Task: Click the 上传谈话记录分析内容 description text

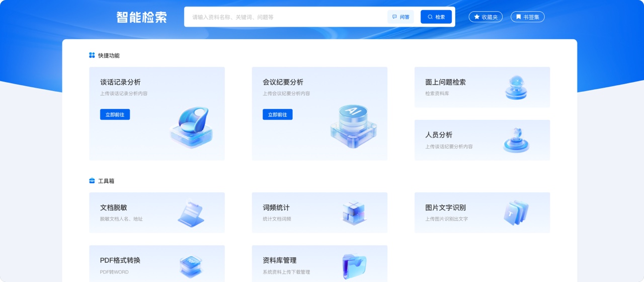Action: click(123, 94)
